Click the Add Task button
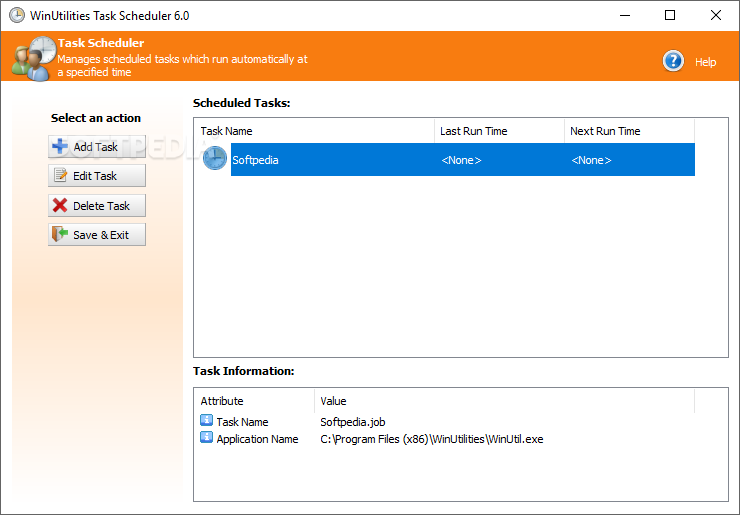 coord(97,147)
